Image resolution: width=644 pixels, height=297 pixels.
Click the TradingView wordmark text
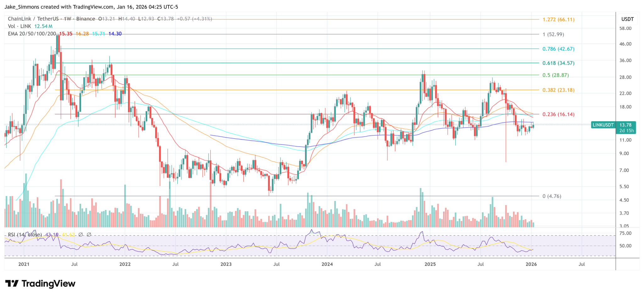point(48,284)
